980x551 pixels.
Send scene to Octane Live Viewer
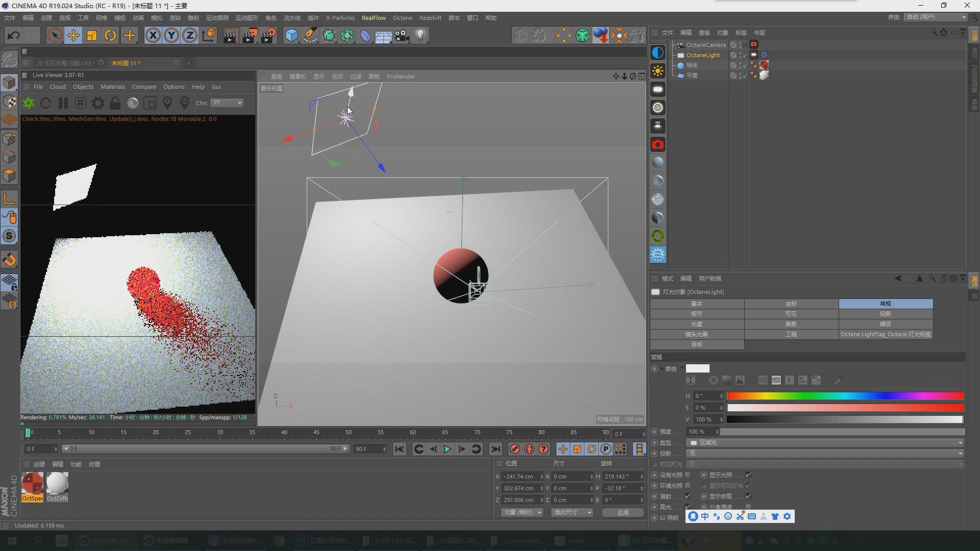(29, 103)
